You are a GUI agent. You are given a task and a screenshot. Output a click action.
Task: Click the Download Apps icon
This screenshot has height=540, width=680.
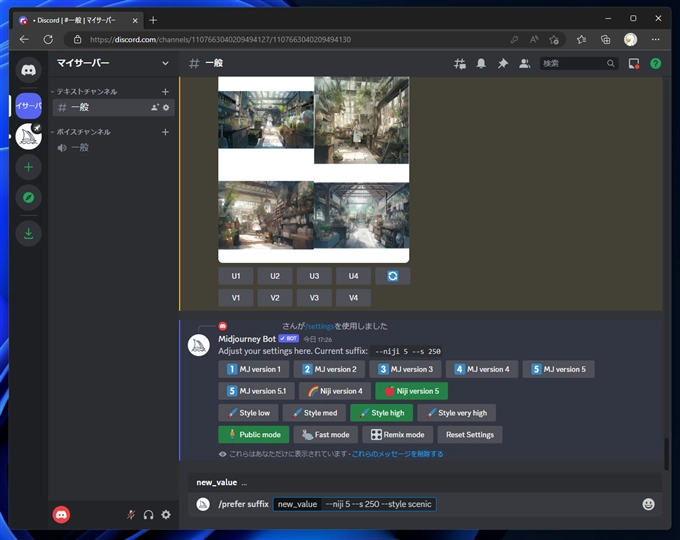[29, 233]
